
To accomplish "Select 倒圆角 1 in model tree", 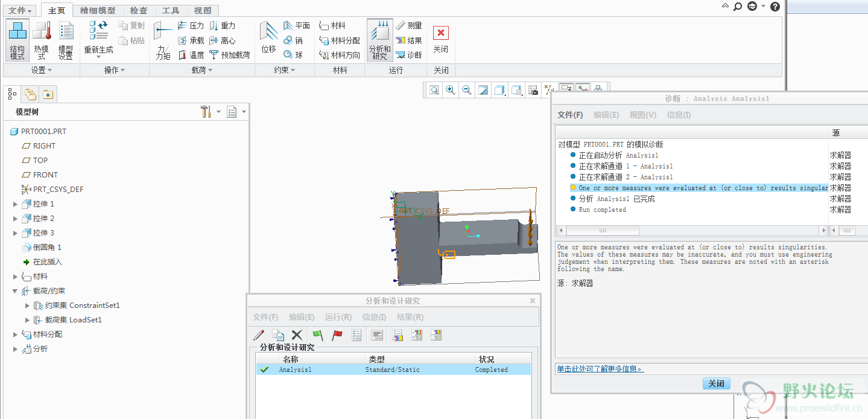I will tap(42, 248).
